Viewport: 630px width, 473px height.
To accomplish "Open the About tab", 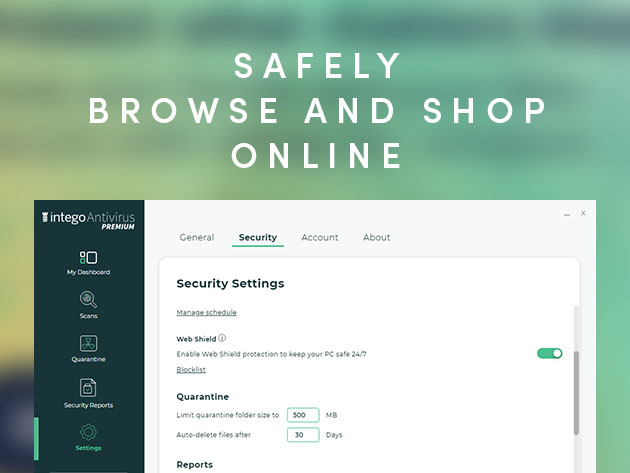I will (x=376, y=238).
